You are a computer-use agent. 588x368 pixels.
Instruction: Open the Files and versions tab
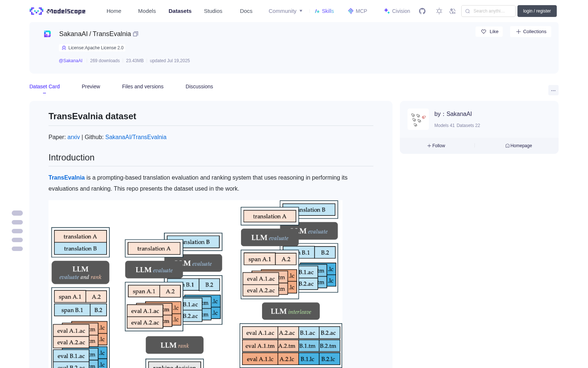coord(143,86)
